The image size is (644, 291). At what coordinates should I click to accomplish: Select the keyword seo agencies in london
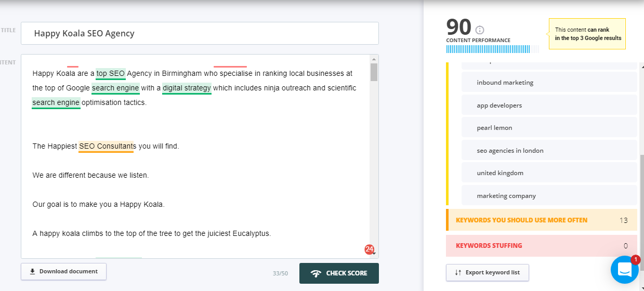tap(549, 151)
